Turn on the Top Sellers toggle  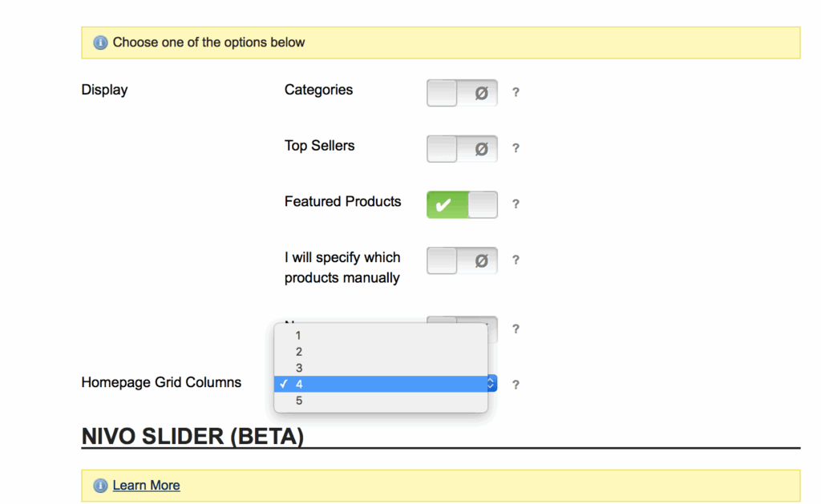[462, 149]
